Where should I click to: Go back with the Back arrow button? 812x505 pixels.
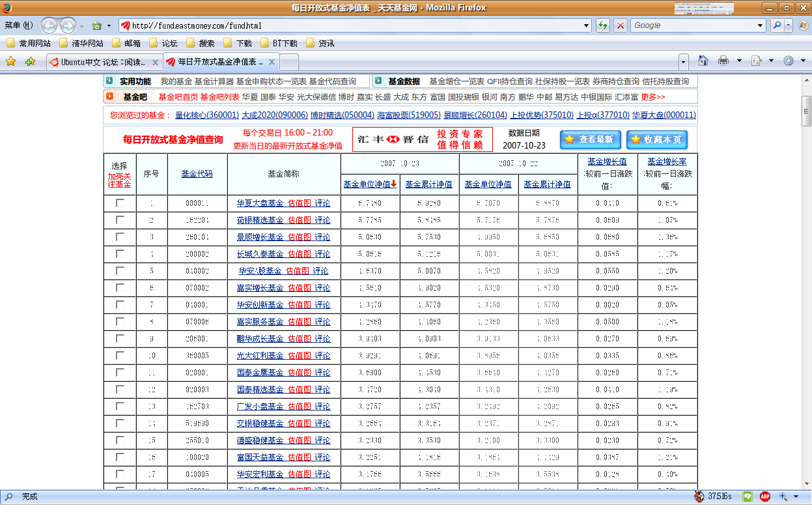click(x=49, y=25)
